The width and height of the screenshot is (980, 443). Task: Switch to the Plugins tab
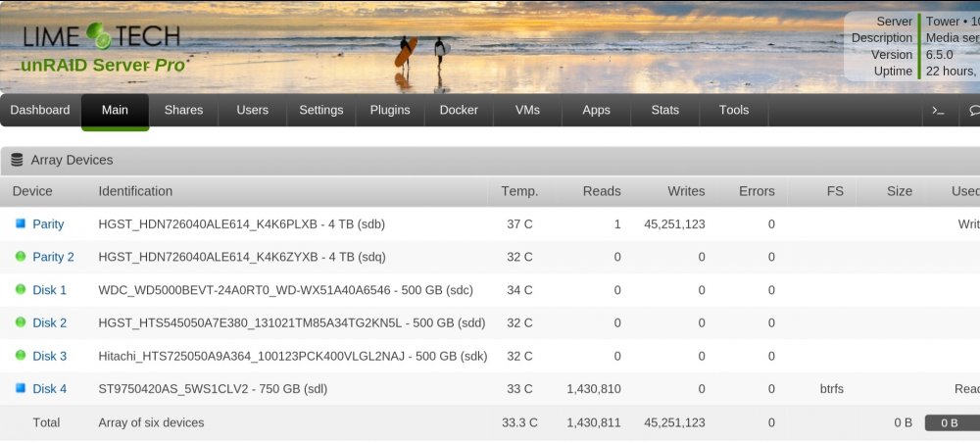(x=390, y=110)
